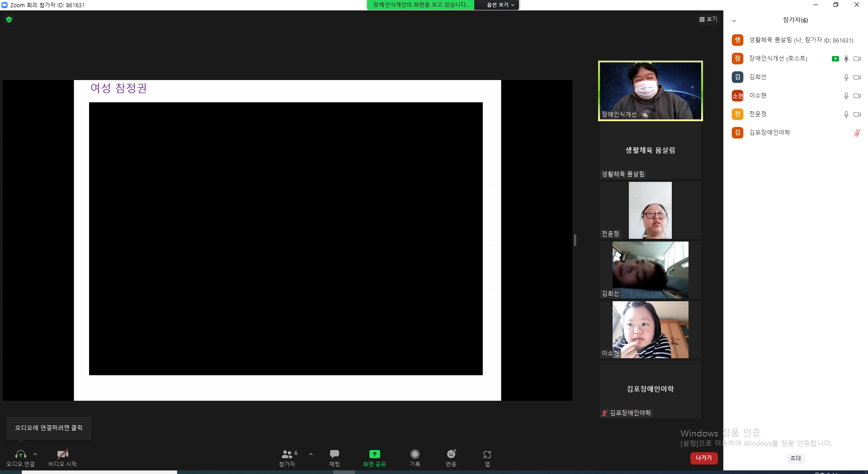Start video with 비디오 시작 icon
Screen dimensions: 868x474
(62, 454)
